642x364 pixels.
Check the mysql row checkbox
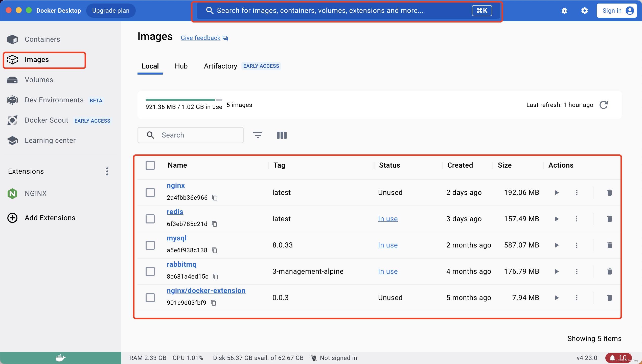pos(150,245)
